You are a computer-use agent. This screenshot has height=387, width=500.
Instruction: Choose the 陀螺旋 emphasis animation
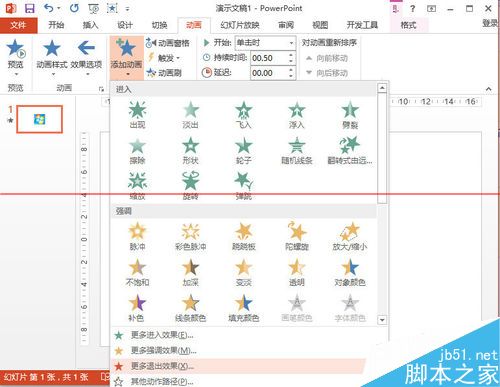click(297, 237)
